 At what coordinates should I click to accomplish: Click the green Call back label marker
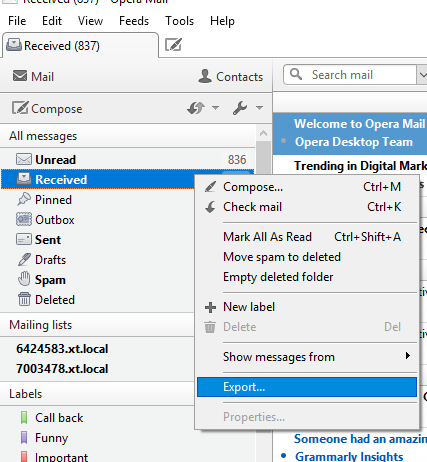coord(24,417)
